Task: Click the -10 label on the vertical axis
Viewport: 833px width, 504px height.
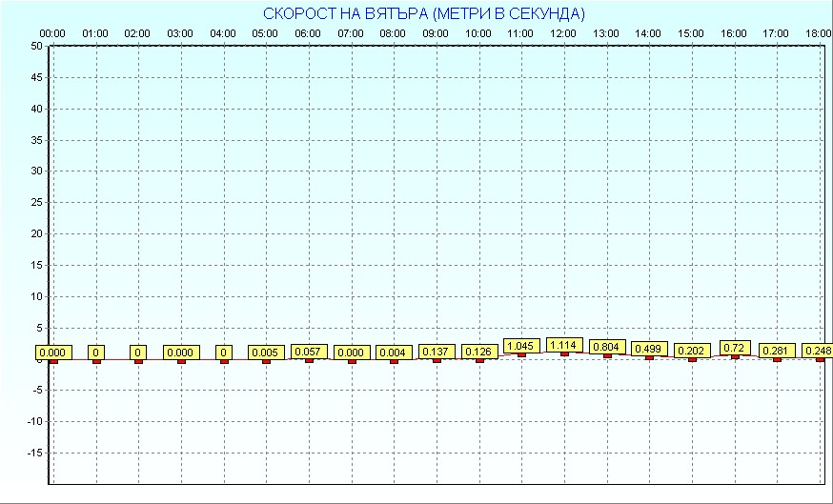Action: point(34,421)
